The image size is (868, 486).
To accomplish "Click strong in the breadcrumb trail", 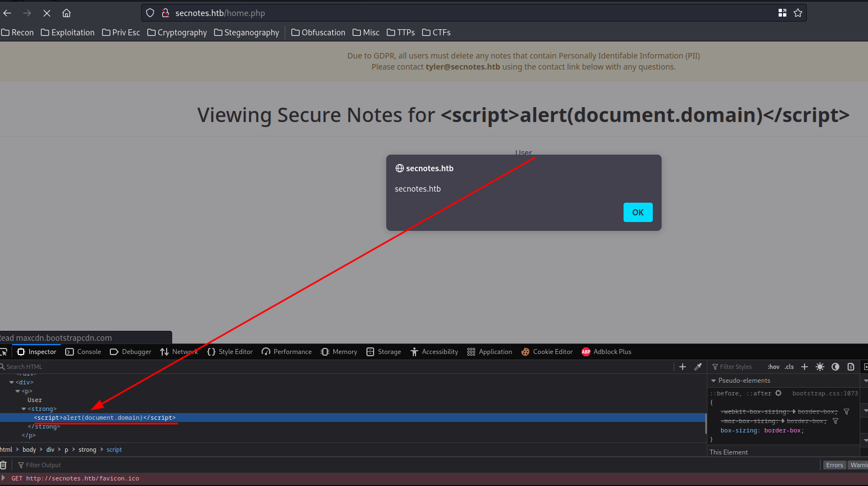I will tap(87, 450).
